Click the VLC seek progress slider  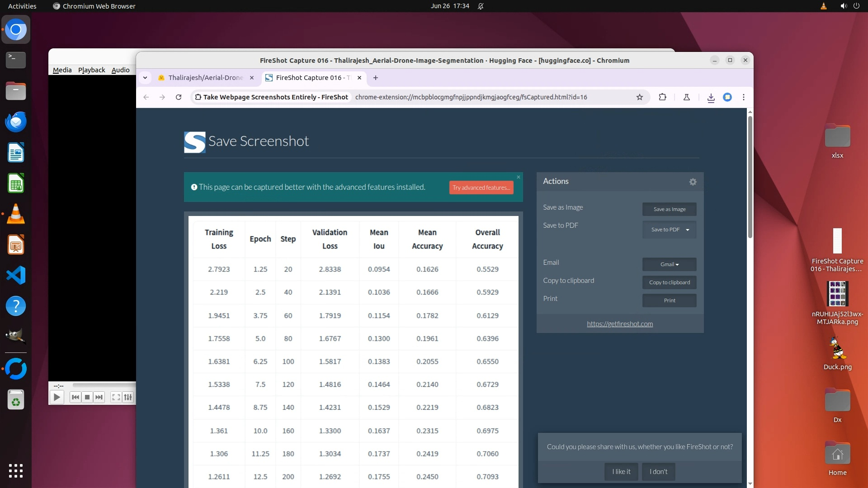point(104,385)
